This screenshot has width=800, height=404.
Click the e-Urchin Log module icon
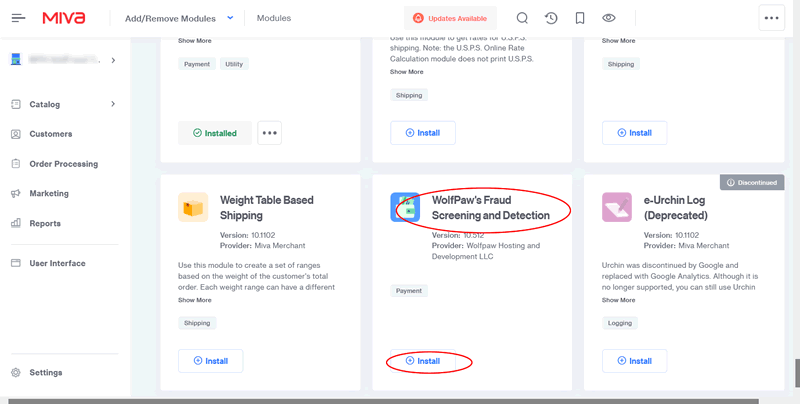(x=617, y=207)
